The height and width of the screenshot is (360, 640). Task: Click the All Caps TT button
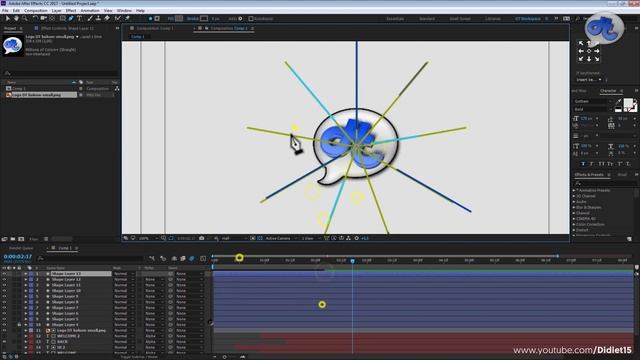(601, 164)
